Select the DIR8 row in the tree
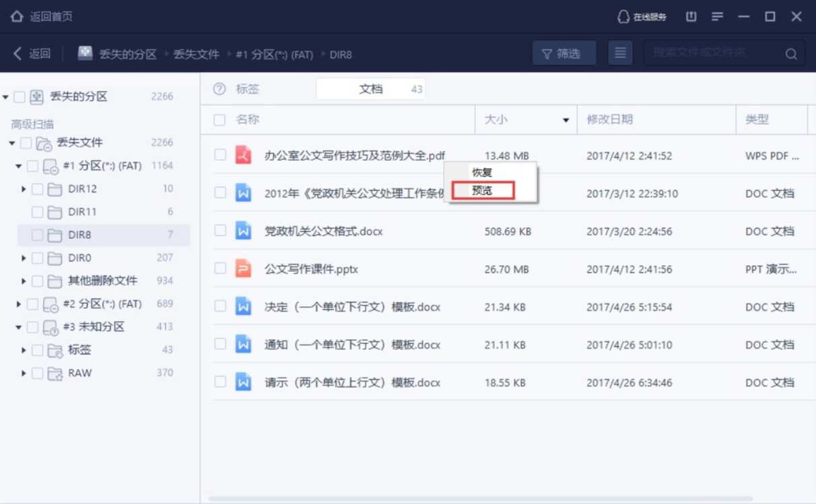 [x=104, y=235]
